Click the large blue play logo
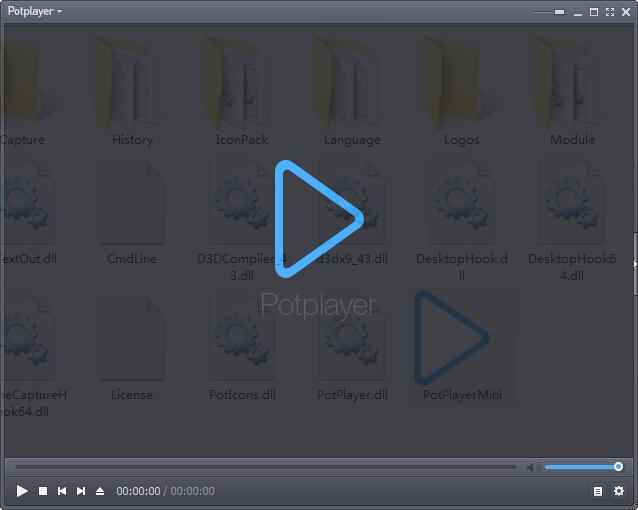This screenshot has width=638, height=510. point(319,219)
